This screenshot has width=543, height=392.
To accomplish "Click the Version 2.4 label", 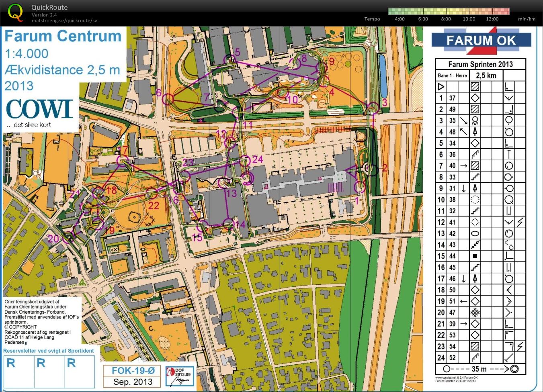I will coord(44,15).
